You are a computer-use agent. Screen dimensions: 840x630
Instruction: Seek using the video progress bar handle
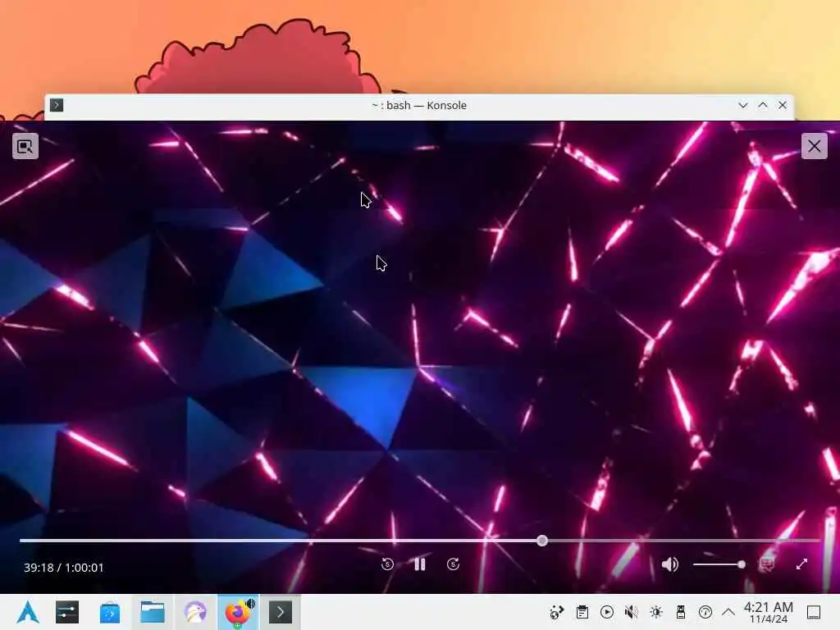[x=542, y=541]
